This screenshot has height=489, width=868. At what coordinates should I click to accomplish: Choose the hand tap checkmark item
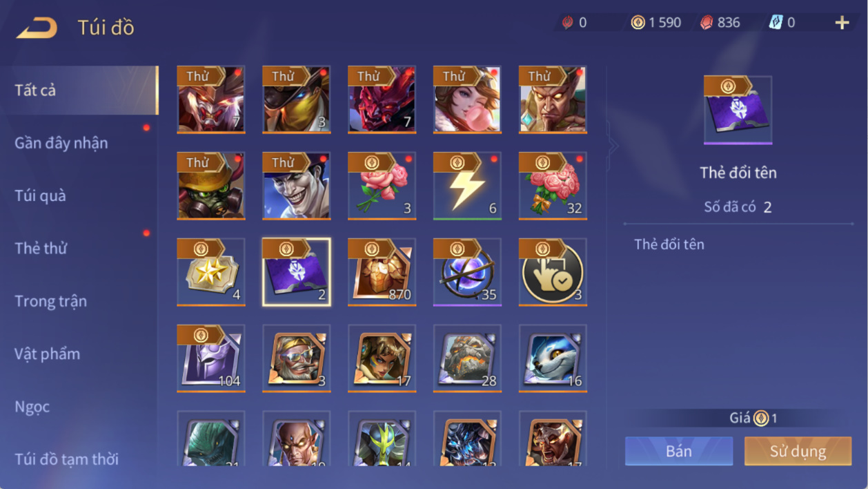pyautogui.click(x=553, y=272)
